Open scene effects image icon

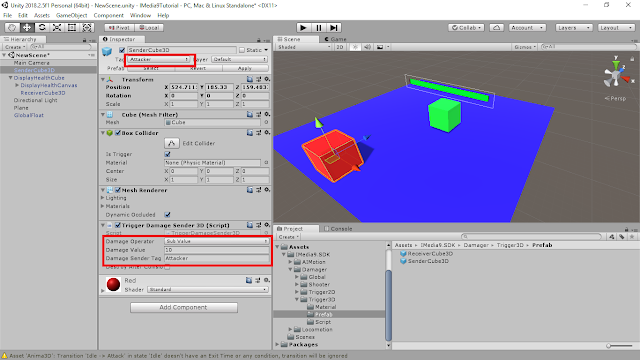[380, 47]
